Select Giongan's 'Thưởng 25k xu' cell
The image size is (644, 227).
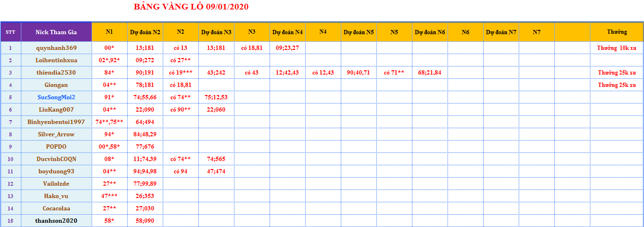click(x=617, y=85)
